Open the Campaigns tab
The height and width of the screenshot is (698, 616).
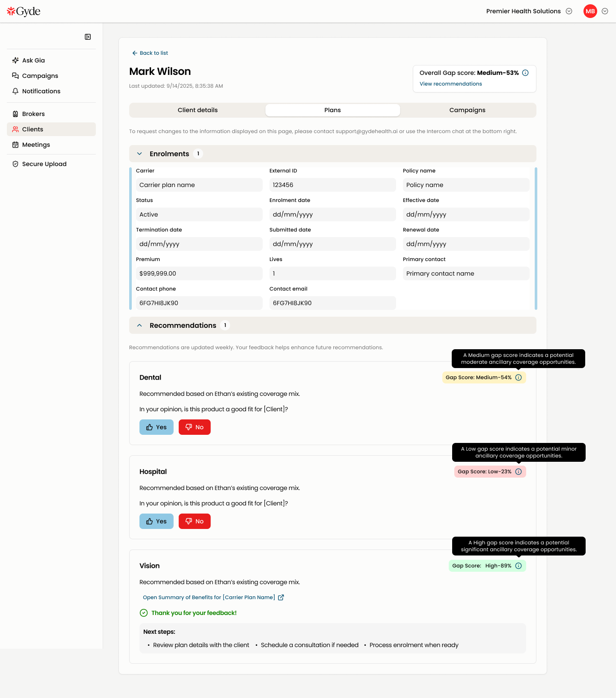click(x=468, y=110)
